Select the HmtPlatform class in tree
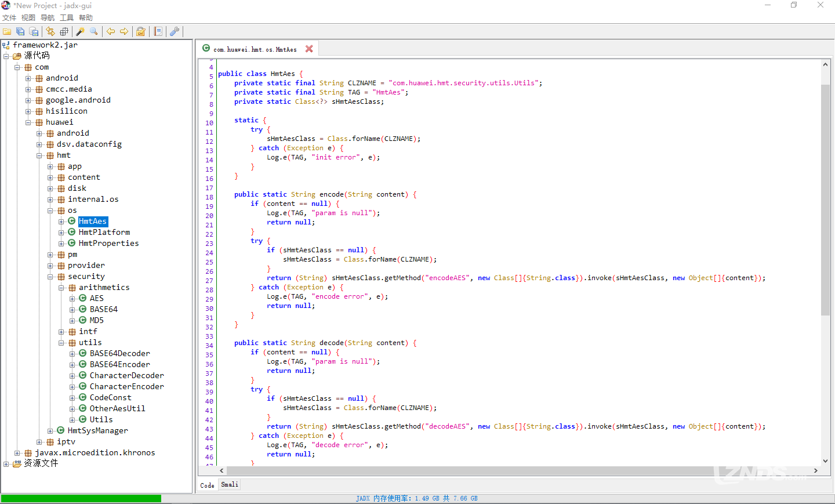 [x=104, y=233]
